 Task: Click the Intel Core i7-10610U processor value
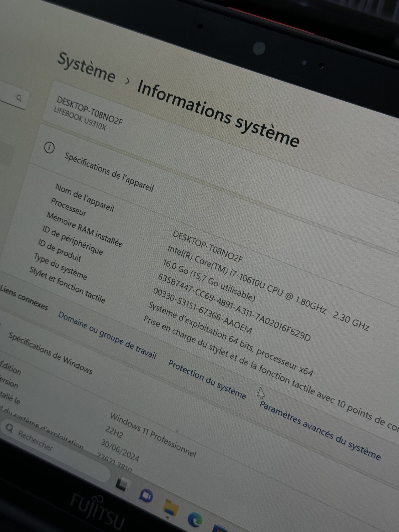[x=268, y=288]
